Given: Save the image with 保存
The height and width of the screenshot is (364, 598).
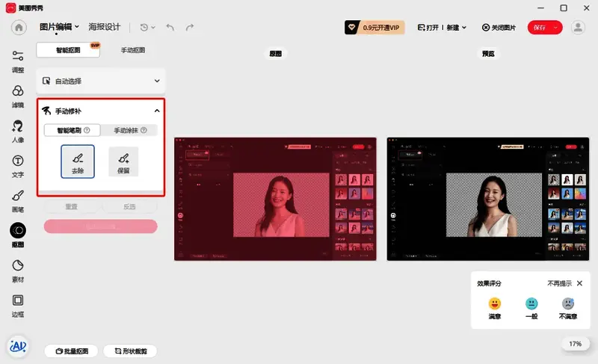Looking at the screenshot, I should tap(539, 28).
